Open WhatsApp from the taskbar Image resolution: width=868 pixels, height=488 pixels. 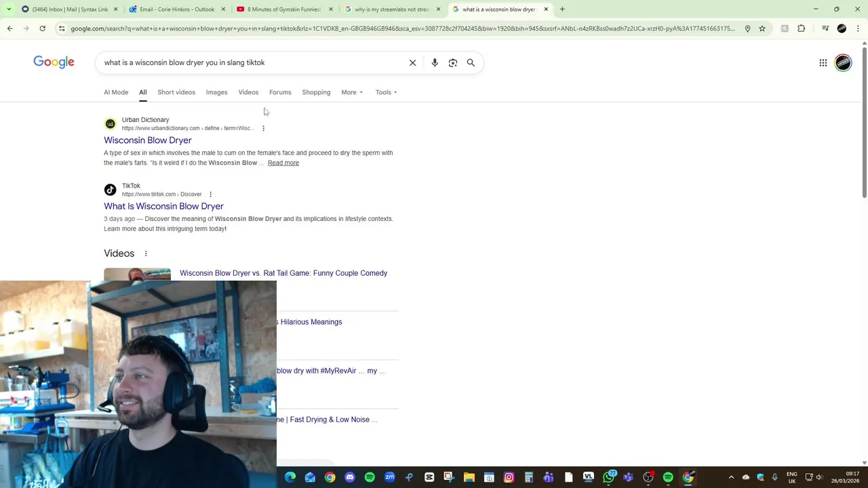[x=609, y=478]
